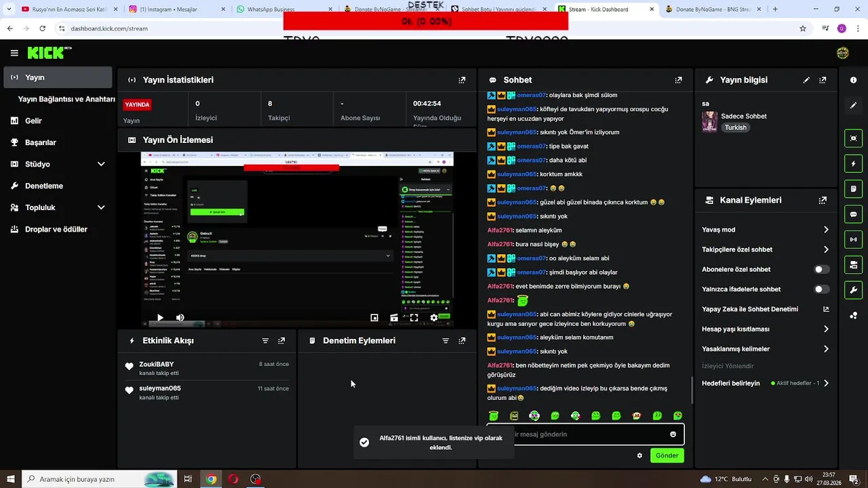Enter fullscreen in the stream preview player
The image size is (868, 488).
point(414,317)
